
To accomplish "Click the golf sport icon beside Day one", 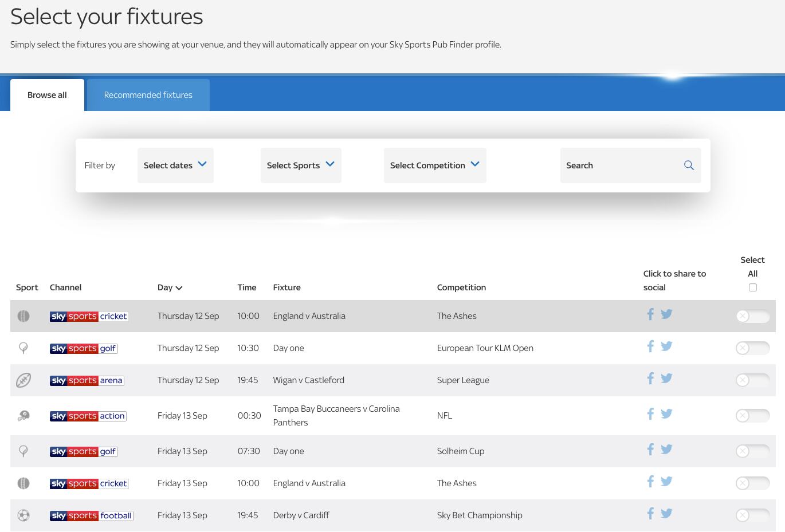I will [x=23, y=348].
